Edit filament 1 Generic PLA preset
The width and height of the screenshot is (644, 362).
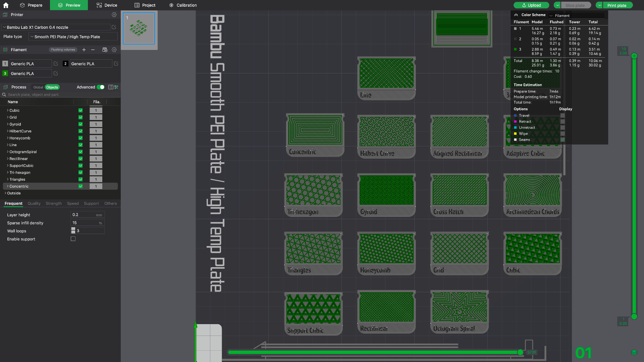(x=56, y=64)
